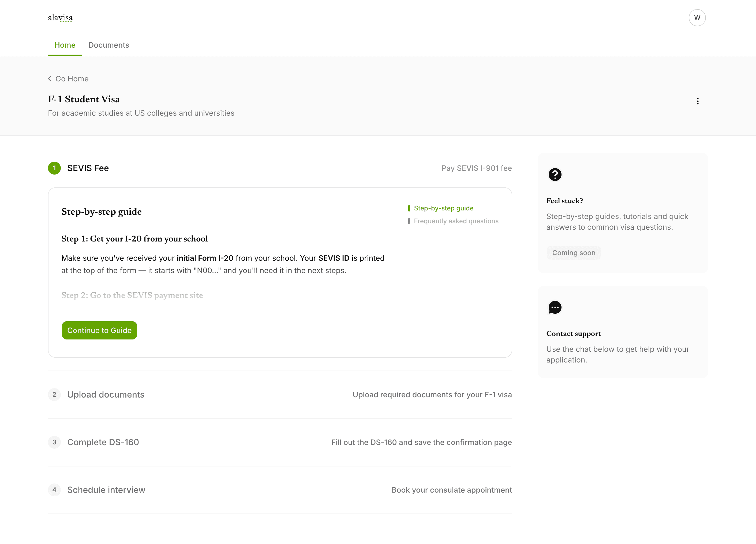This screenshot has height=544, width=756.
Task: Expand the Complete DS-160 step
Action: (103, 442)
